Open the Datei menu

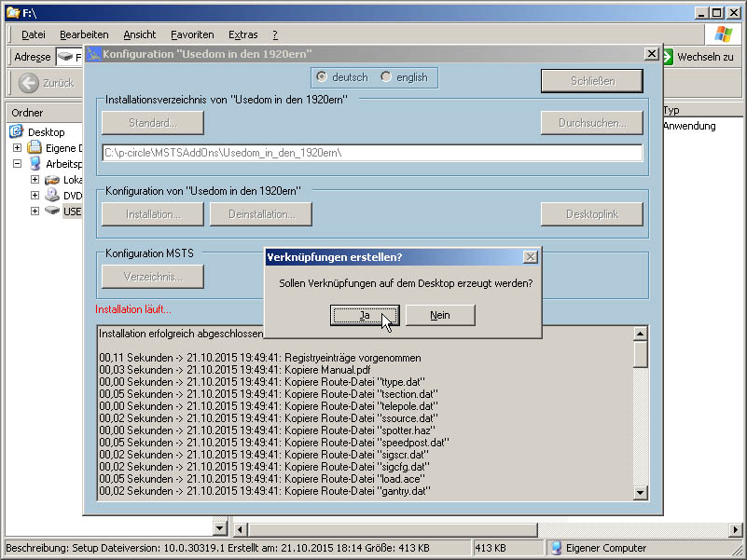click(33, 34)
